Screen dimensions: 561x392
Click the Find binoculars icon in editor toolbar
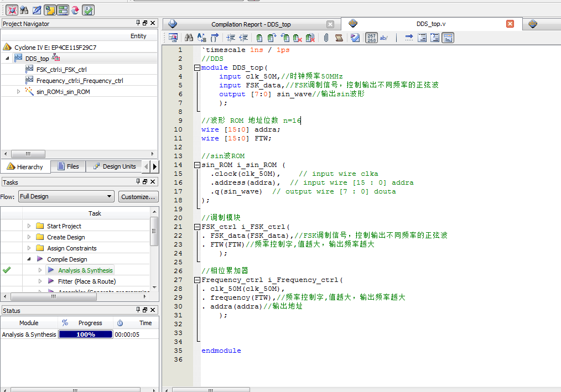189,38
